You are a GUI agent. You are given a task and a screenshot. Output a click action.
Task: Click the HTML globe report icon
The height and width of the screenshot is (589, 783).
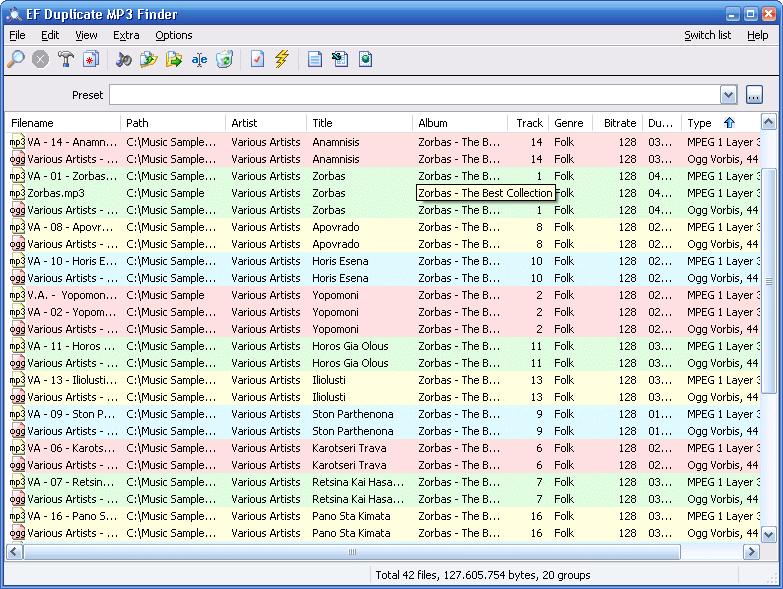(x=366, y=59)
